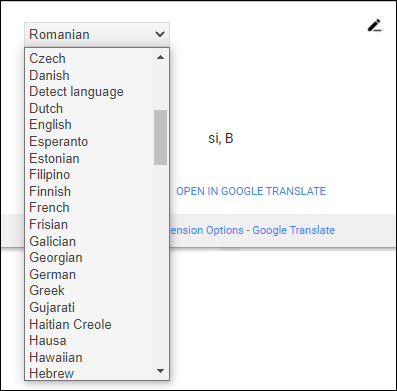Click the list scrollbar down arrow

pos(160,371)
